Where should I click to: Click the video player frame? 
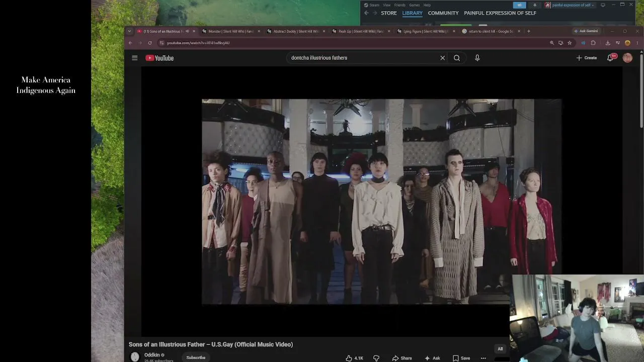(x=381, y=202)
